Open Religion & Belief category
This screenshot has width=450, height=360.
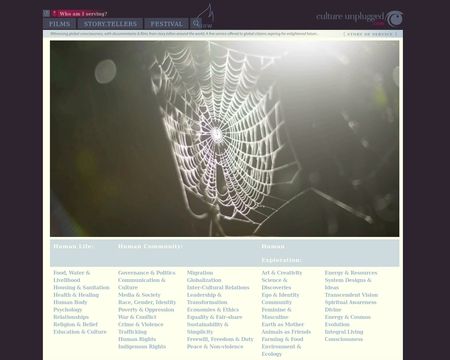click(x=76, y=324)
